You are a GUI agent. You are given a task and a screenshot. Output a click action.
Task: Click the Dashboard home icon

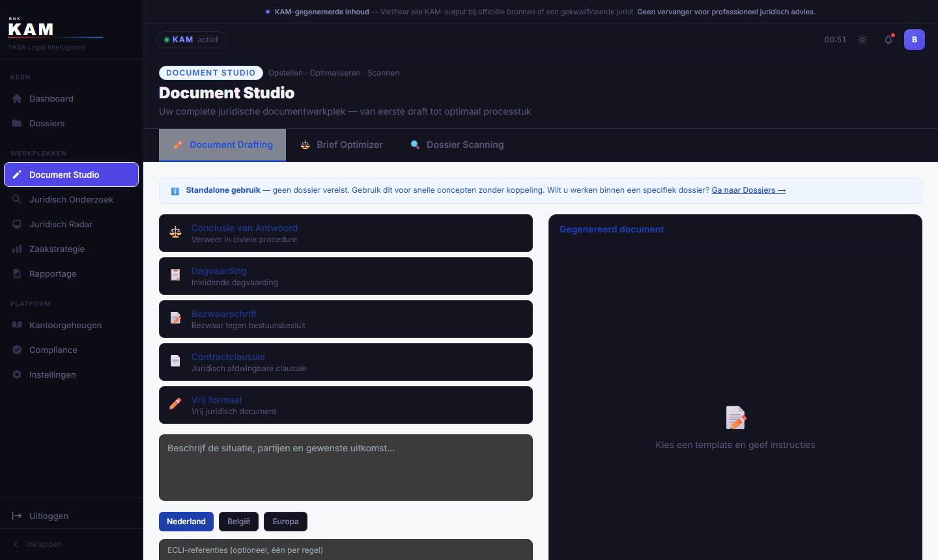[x=17, y=98]
